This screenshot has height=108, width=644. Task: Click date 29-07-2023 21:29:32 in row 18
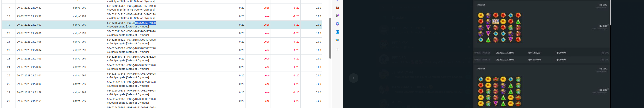point(29,17)
